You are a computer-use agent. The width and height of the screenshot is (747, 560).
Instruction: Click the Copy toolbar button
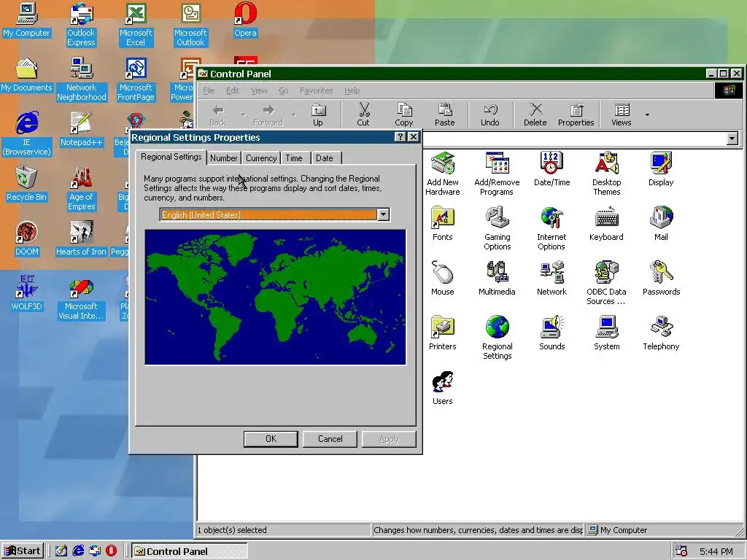coord(403,114)
